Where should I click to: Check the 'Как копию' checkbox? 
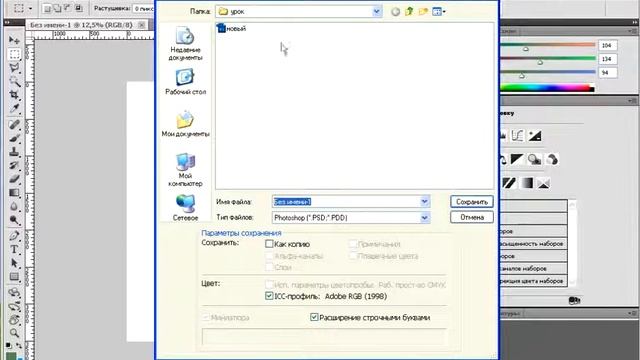(269, 244)
